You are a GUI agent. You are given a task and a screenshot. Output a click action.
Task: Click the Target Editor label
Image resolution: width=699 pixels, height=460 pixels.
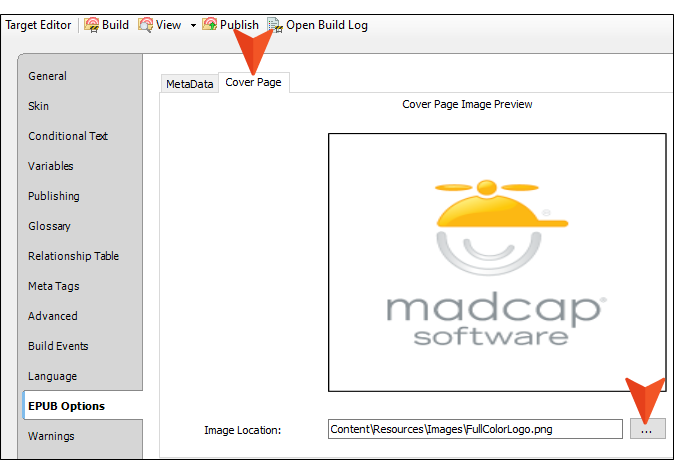click(38, 25)
